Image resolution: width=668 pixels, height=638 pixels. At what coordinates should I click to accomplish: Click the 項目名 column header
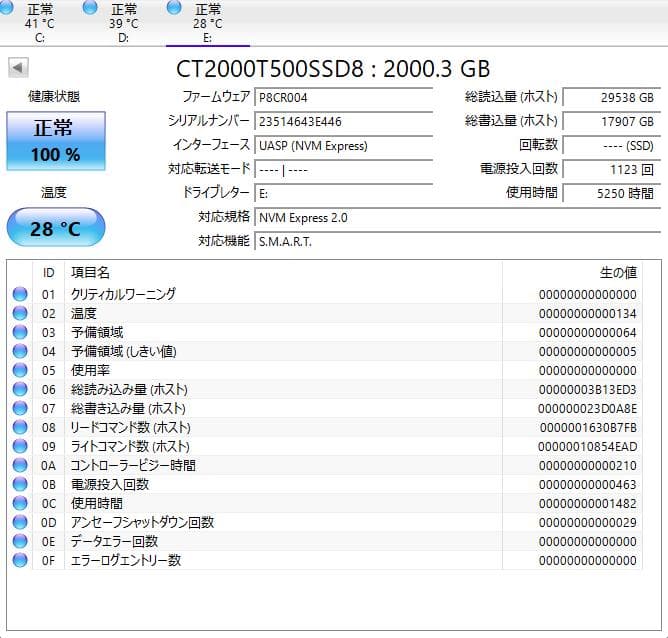90,272
